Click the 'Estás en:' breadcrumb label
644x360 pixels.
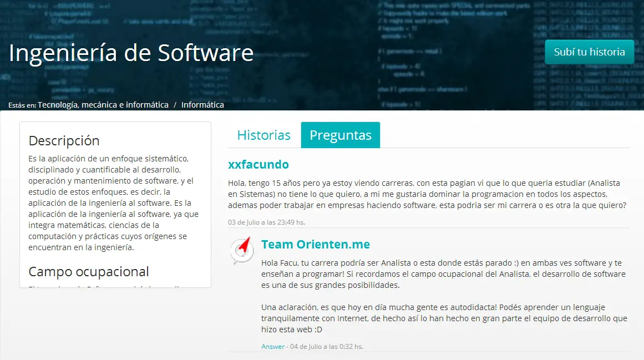point(22,105)
